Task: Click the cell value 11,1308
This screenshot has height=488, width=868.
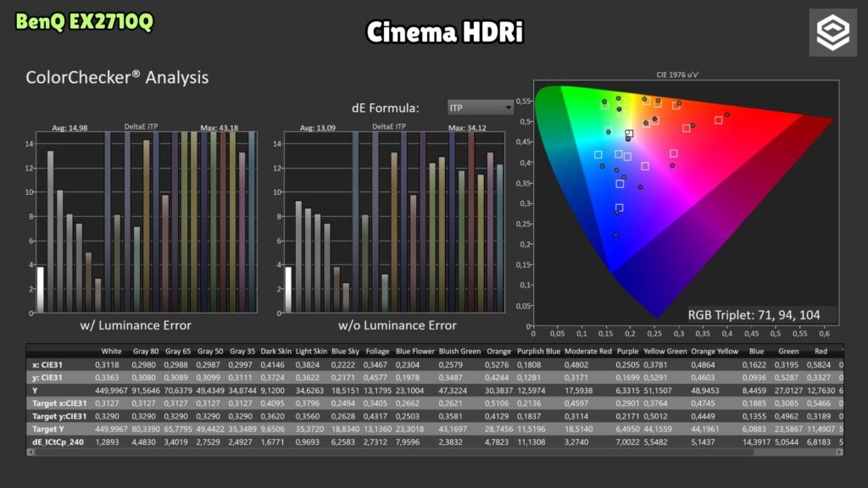Action: click(x=531, y=442)
